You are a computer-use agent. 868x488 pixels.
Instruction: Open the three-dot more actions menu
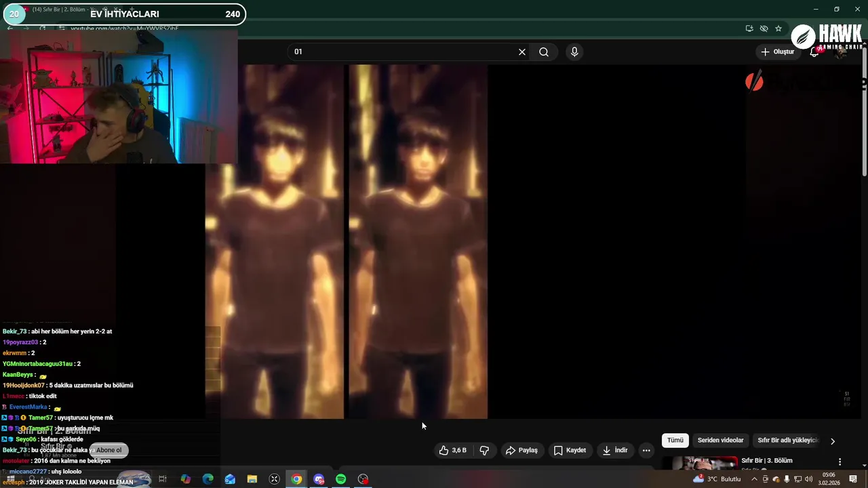coord(646,450)
